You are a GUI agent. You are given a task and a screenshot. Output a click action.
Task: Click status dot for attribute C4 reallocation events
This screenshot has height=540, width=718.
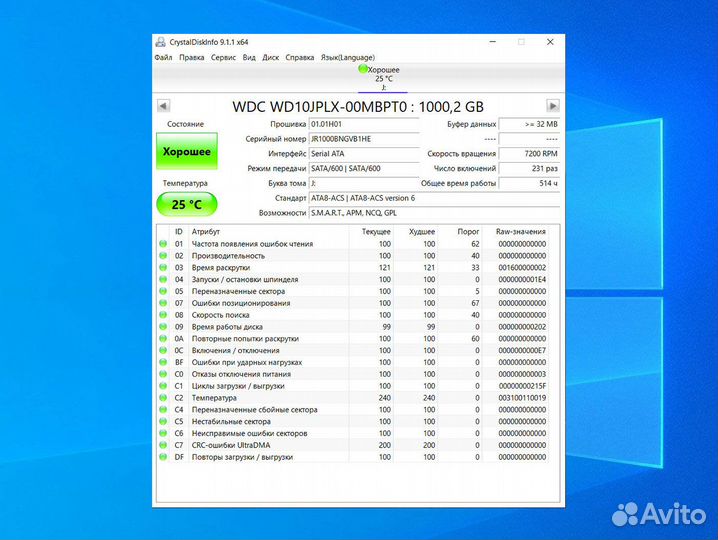[163, 409]
